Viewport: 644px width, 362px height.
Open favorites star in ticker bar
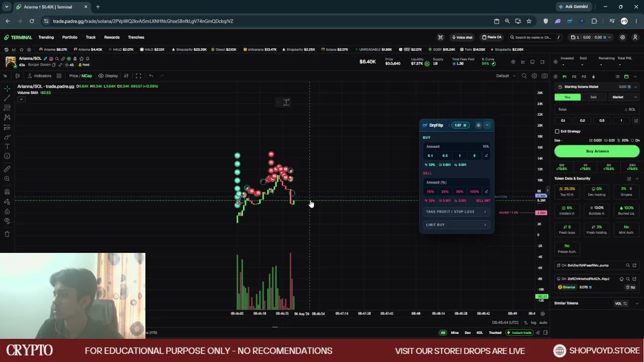pyautogui.click(x=21, y=49)
